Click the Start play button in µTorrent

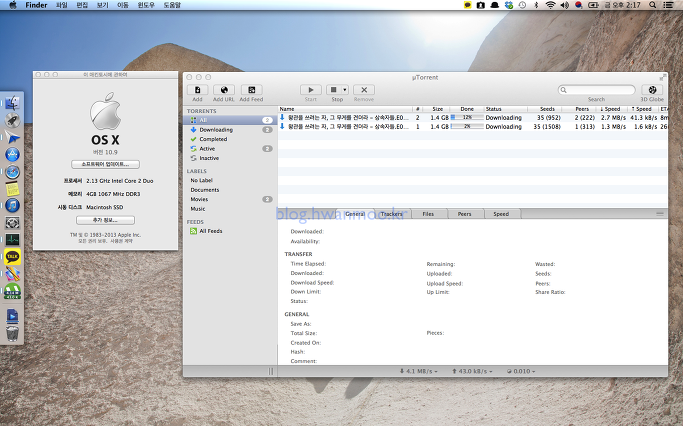click(x=311, y=90)
